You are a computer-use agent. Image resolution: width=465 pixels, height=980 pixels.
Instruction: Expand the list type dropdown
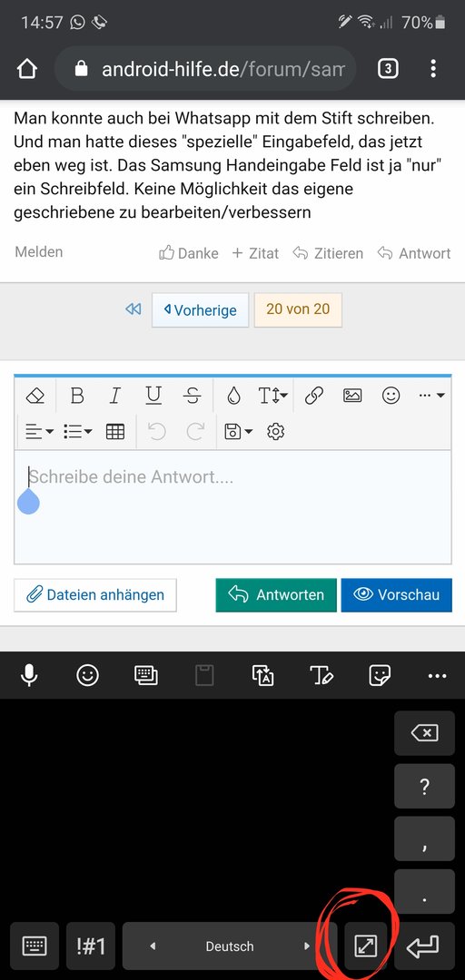[78, 431]
